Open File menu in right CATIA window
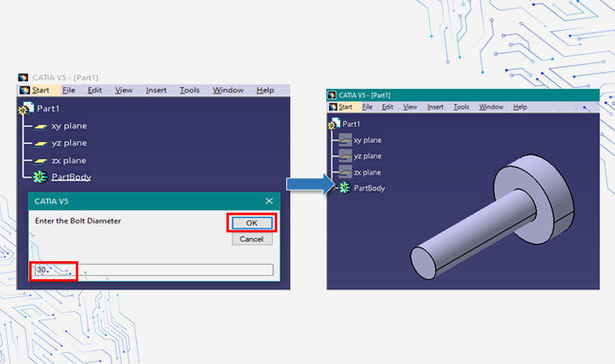 [367, 107]
